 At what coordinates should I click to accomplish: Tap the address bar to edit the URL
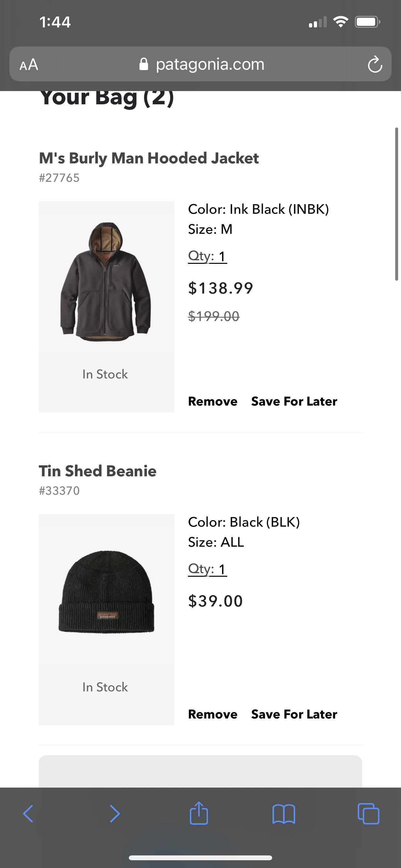pyautogui.click(x=210, y=64)
